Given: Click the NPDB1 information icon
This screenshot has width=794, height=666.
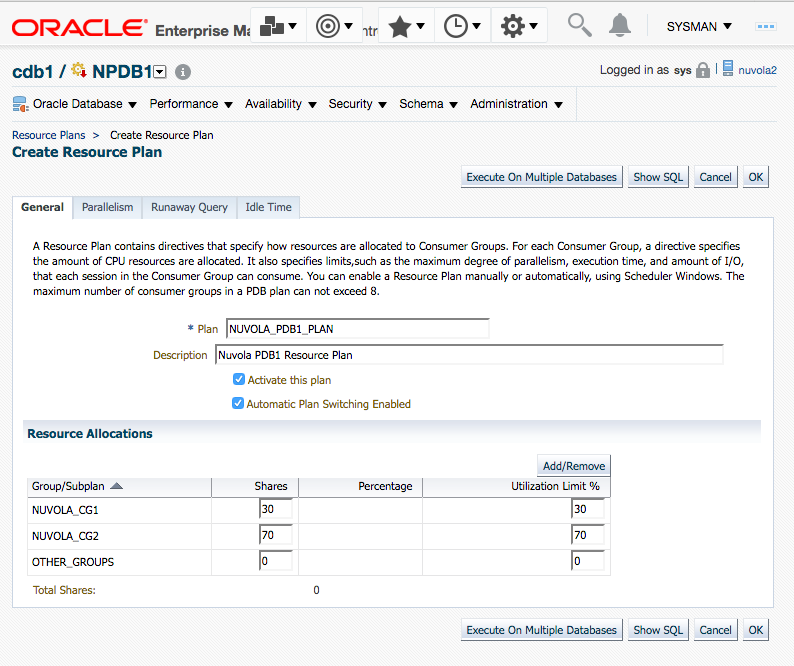Looking at the screenshot, I should pos(183,72).
